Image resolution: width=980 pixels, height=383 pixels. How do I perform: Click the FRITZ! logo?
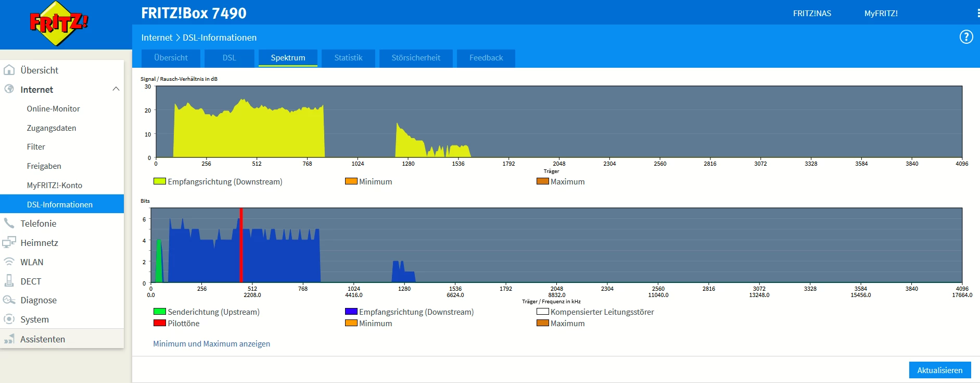tap(58, 24)
